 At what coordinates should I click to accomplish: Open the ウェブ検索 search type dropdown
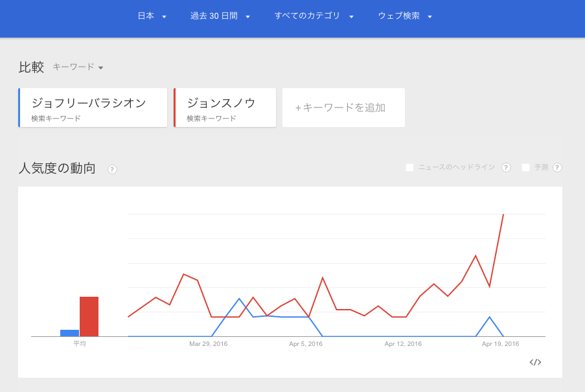(405, 16)
